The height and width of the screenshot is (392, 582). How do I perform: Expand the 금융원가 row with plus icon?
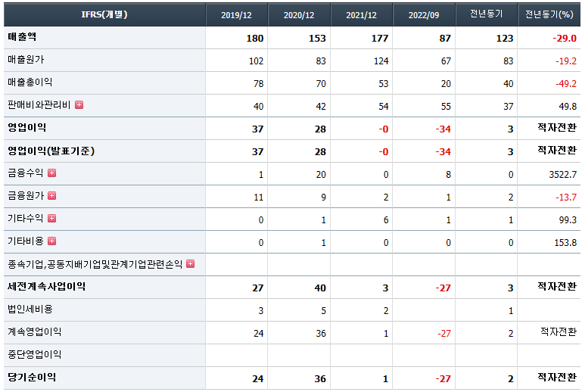tap(52, 196)
